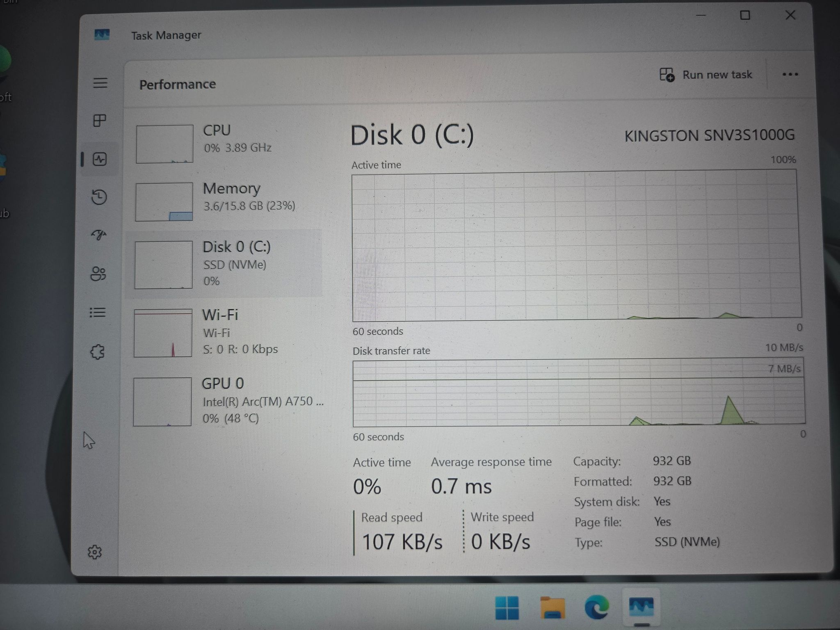Select the Wi-Fi performance entry
Viewport: 840px width, 630px height.
[224, 332]
